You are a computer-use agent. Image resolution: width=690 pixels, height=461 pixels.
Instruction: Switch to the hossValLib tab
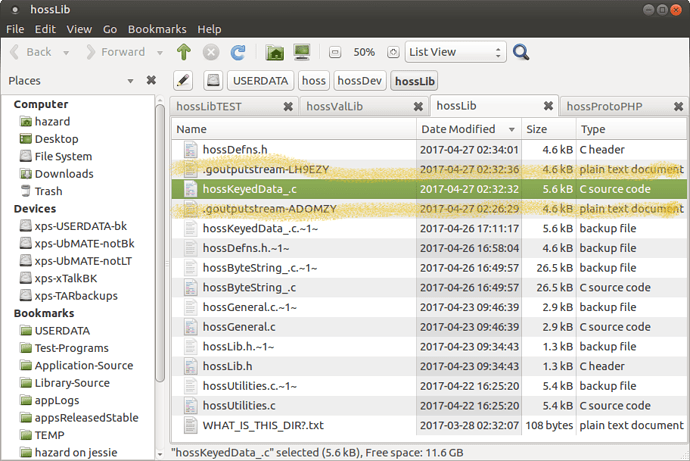click(x=337, y=106)
